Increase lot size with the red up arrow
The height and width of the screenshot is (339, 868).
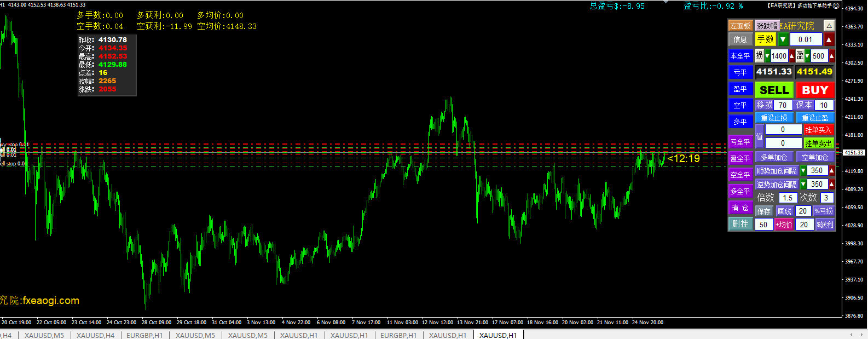click(829, 39)
